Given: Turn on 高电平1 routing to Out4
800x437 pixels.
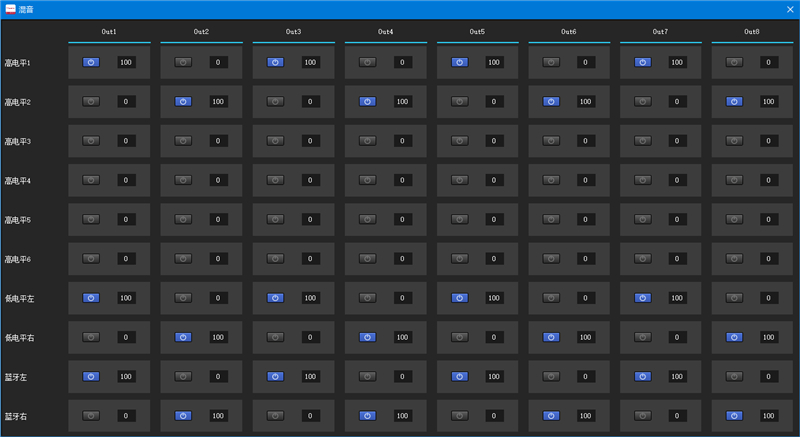Looking at the screenshot, I should coord(367,62).
